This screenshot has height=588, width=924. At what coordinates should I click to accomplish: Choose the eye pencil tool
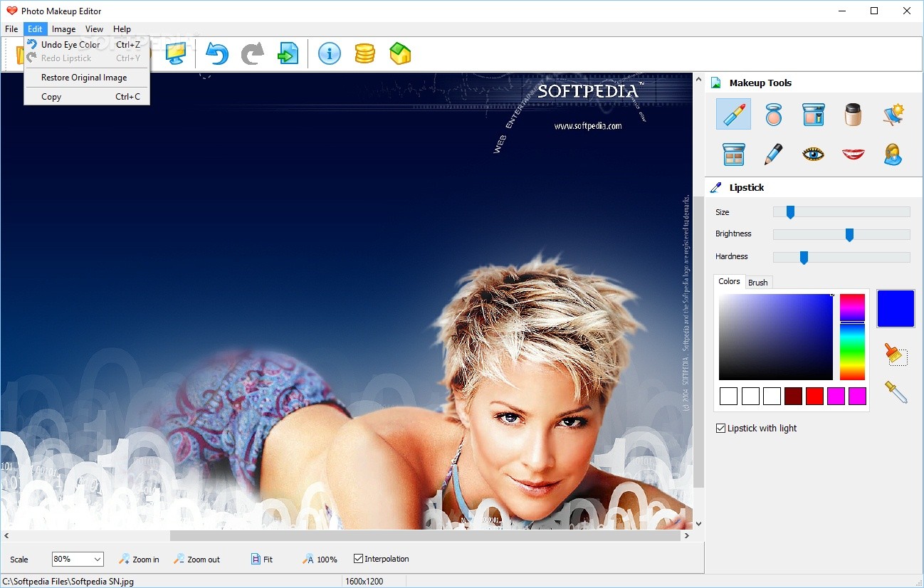pyautogui.click(x=774, y=154)
